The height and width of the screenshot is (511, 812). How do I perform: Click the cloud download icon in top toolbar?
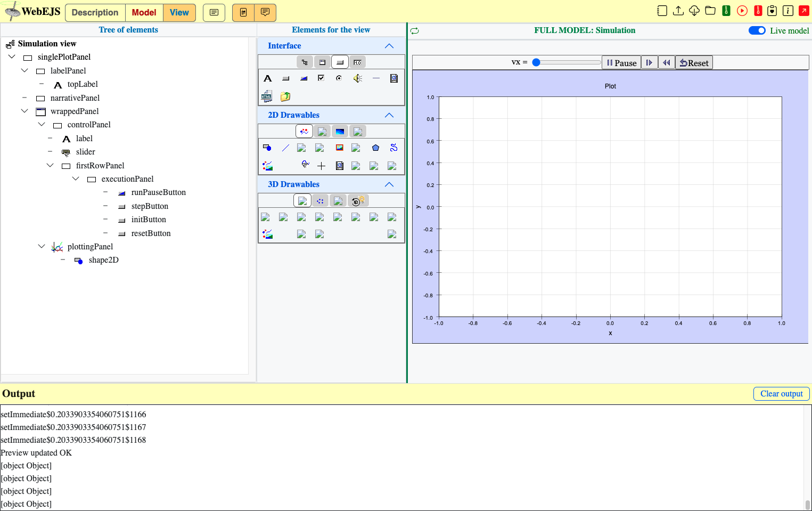tap(694, 11)
